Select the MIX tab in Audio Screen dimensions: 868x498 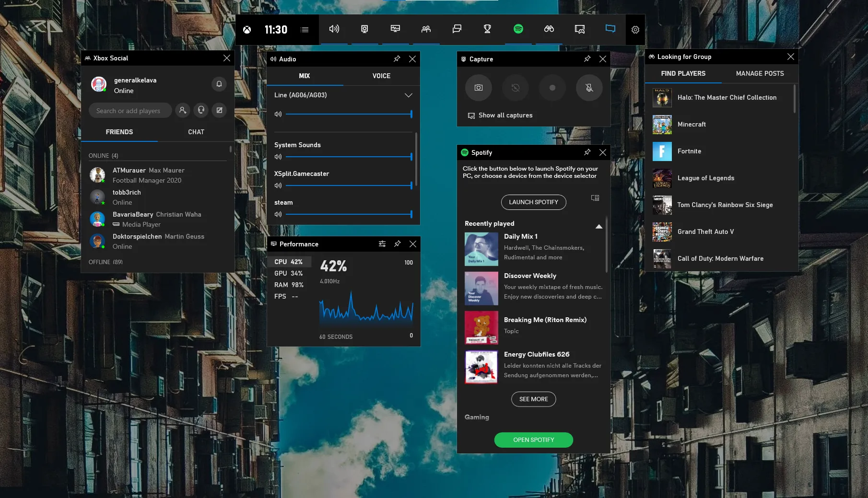pos(305,76)
